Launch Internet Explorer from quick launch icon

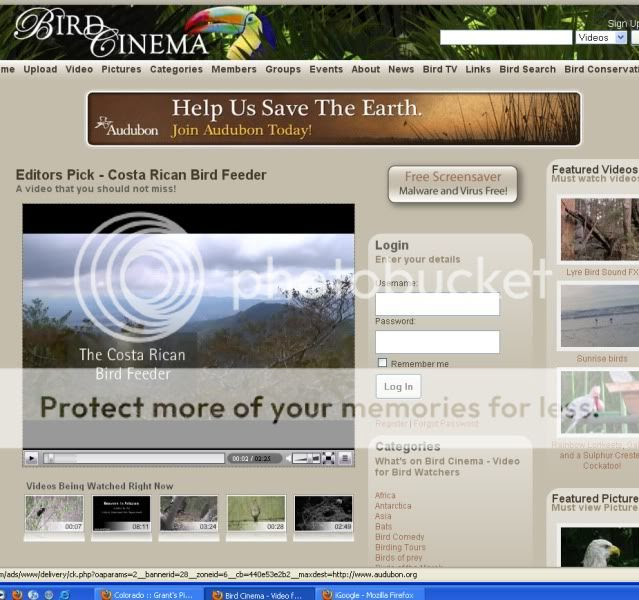tap(64, 595)
